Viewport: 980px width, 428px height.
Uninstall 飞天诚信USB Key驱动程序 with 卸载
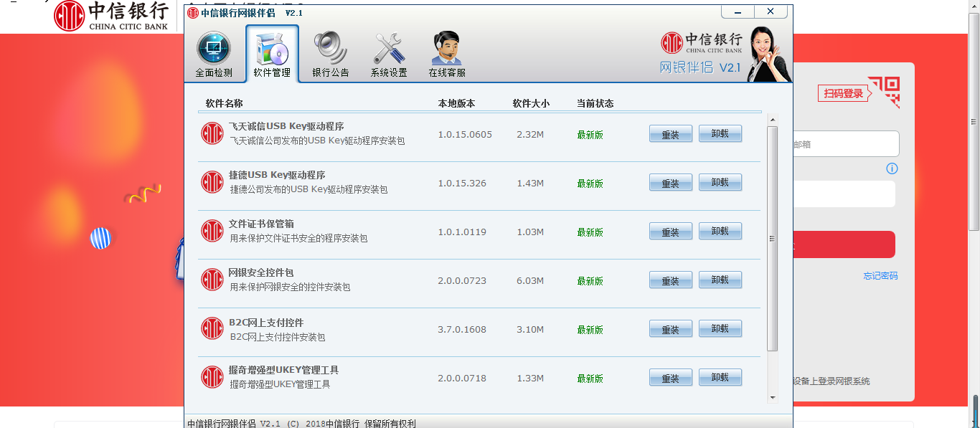[720, 134]
